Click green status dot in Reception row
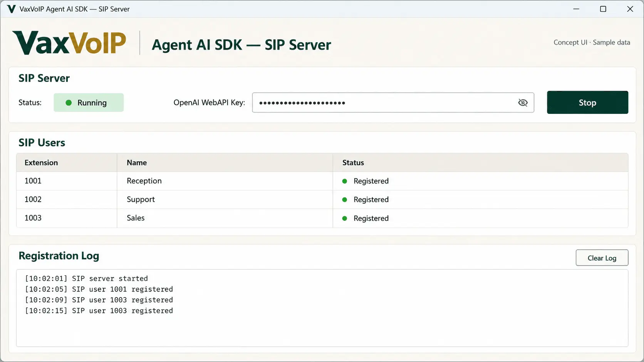Screen dimensions: 644x362 click(x=345, y=181)
